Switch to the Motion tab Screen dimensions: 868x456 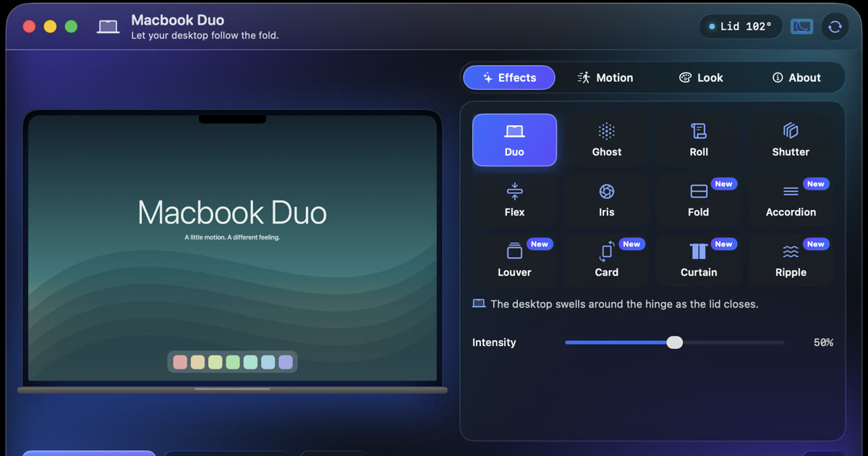click(605, 77)
